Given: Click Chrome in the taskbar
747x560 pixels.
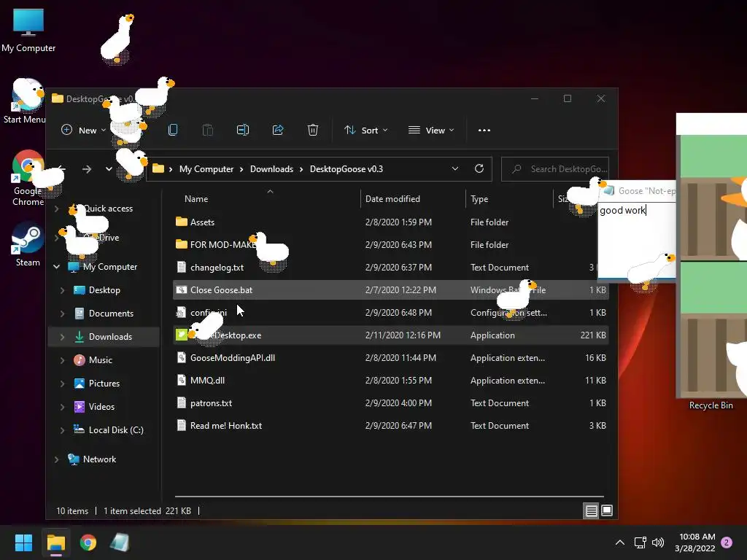Looking at the screenshot, I should point(88,542).
